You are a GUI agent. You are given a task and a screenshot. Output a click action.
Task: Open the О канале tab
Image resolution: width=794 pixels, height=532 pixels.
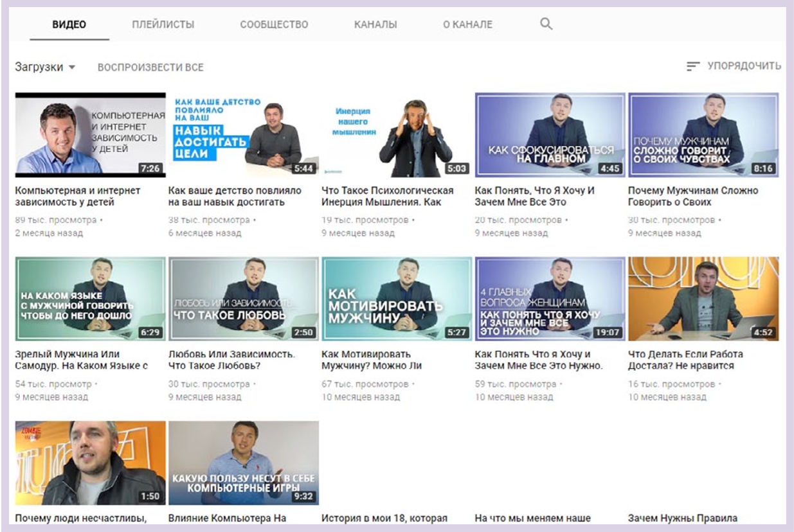(x=467, y=24)
